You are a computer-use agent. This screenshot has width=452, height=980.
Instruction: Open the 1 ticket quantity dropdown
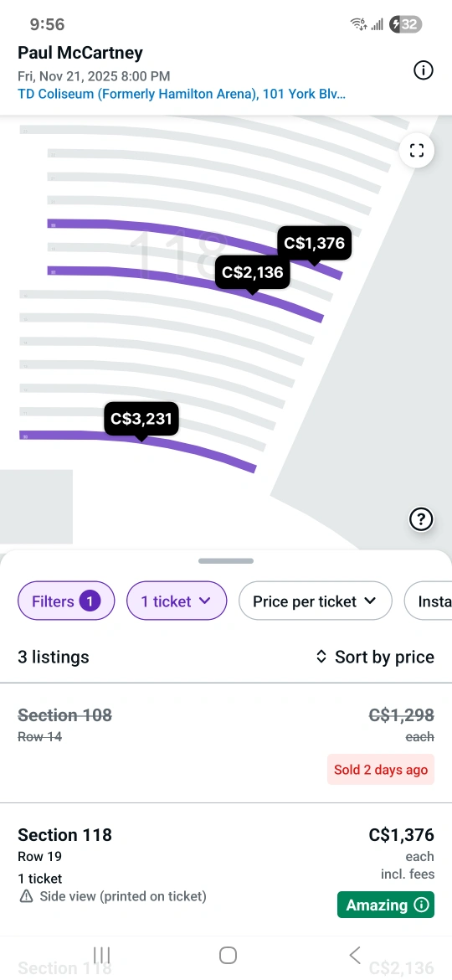tap(177, 601)
